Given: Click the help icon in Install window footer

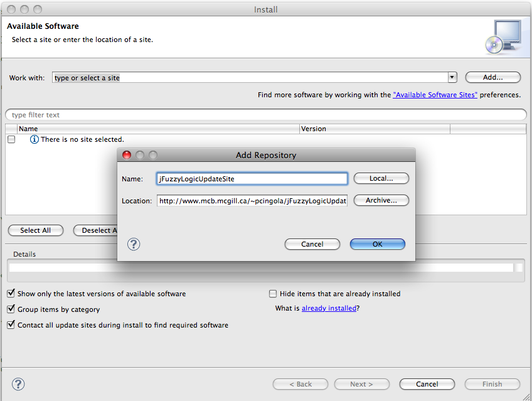Looking at the screenshot, I should tap(18, 384).
